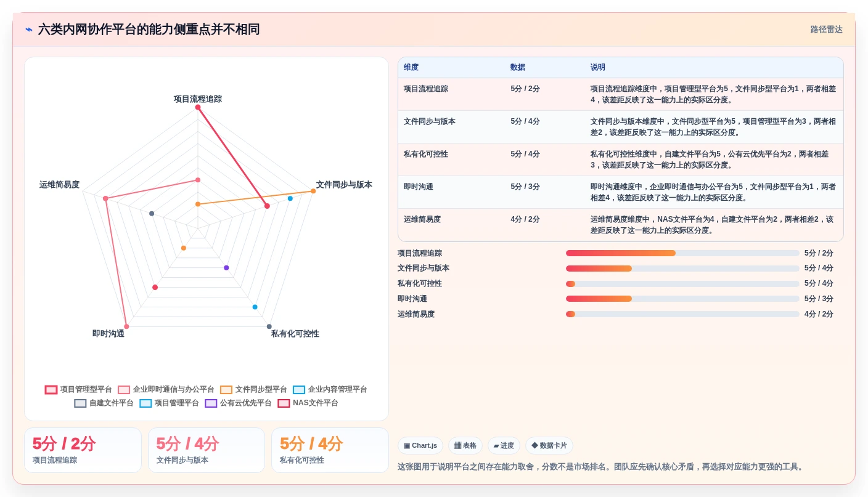Click the 数据 column header
This screenshot has height=497, width=868.
tap(518, 68)
